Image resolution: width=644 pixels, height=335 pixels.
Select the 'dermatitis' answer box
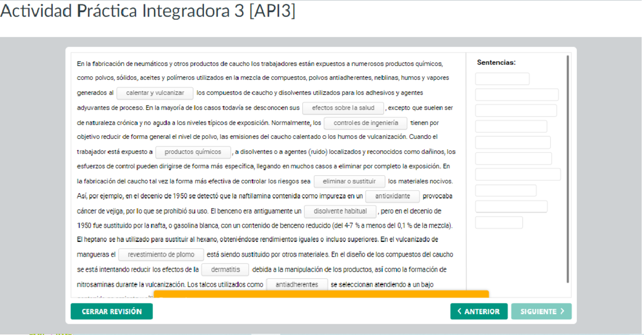tap(225, 269)
